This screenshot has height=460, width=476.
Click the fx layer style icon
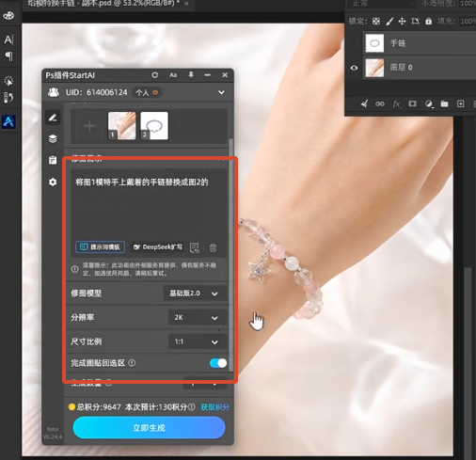(396, 103)
